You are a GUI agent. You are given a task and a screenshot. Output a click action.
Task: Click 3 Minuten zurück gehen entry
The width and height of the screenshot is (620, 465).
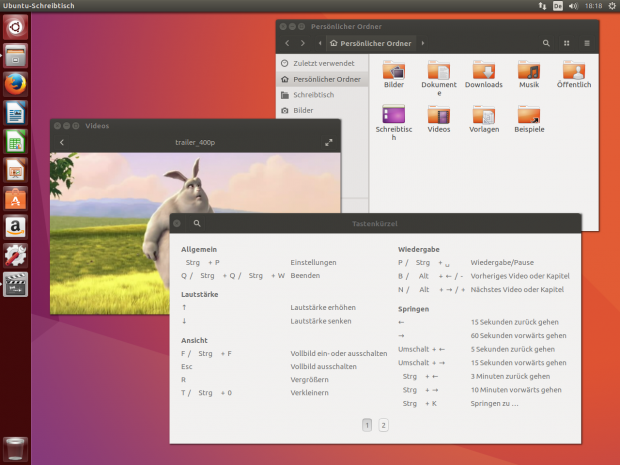pos(510,376)
